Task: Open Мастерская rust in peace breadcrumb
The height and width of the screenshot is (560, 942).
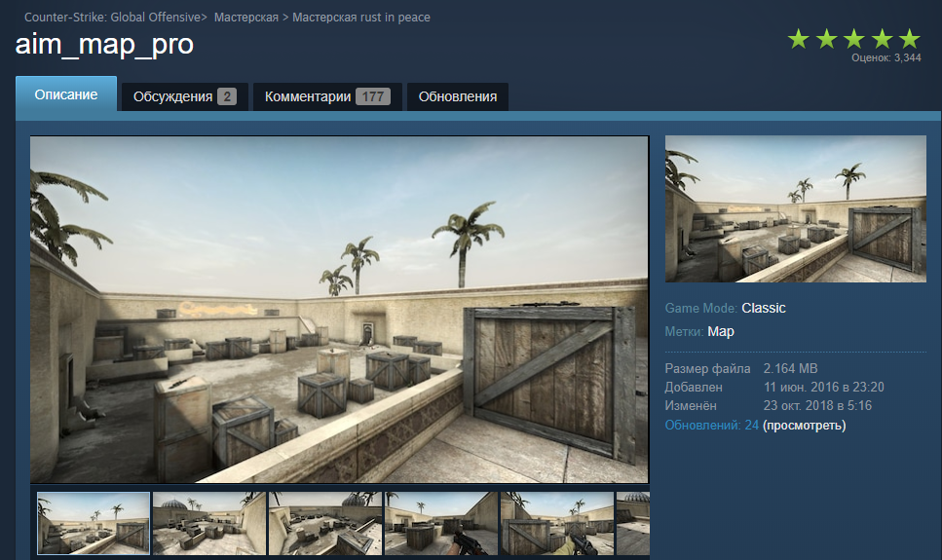Action: click(x=361, y=18)
